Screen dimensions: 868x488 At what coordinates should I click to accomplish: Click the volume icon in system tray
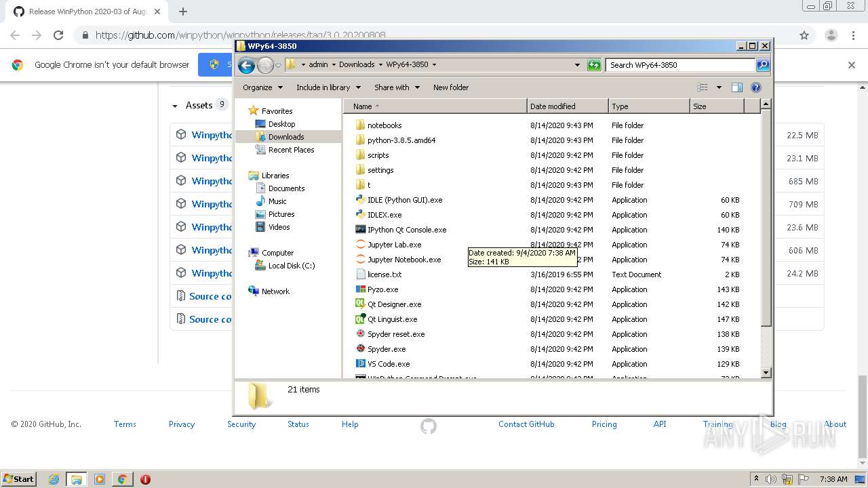[771, 479]
